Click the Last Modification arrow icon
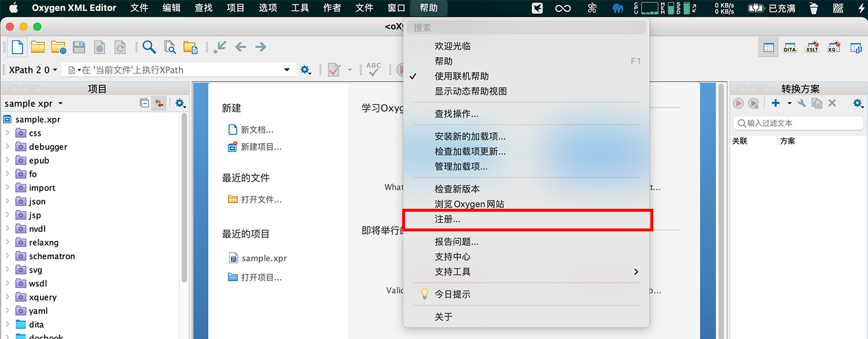 coord(219,47)
